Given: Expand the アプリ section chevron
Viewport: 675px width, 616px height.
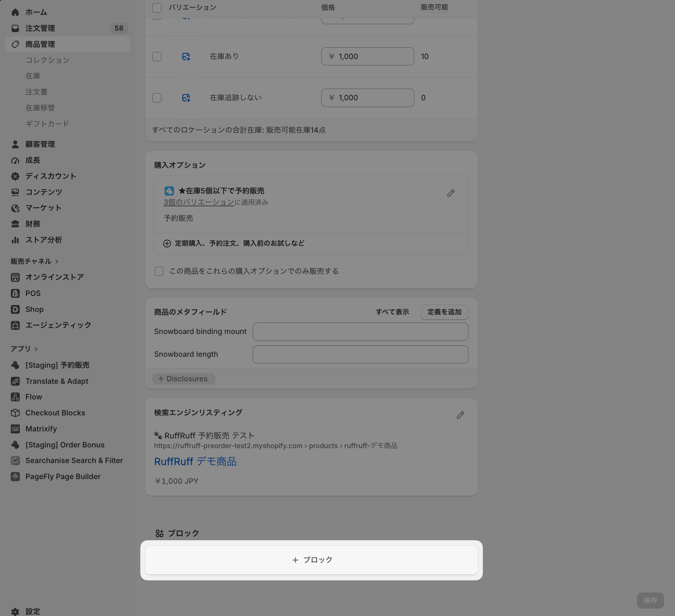Looking at the screenshot, I should coord(36,349).
